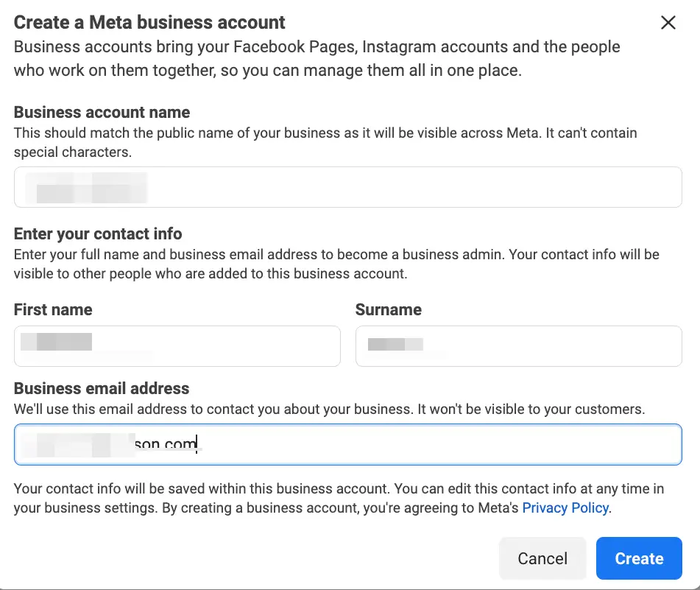Click the "Business account name" label

coord(102,113)
